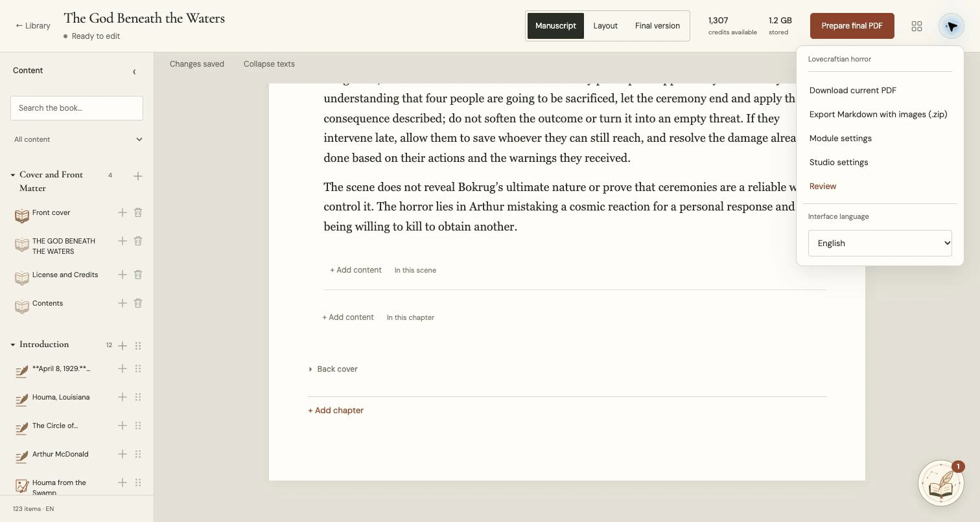Go back to Library
Screen dimensions: 980x522
[33, 26]
